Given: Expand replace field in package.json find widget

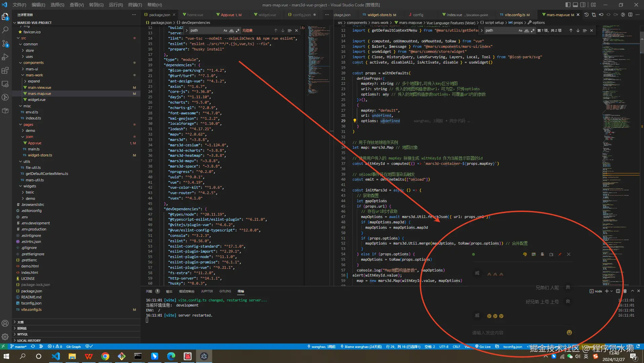Looking at the screenshot, I should click(187, 31).
